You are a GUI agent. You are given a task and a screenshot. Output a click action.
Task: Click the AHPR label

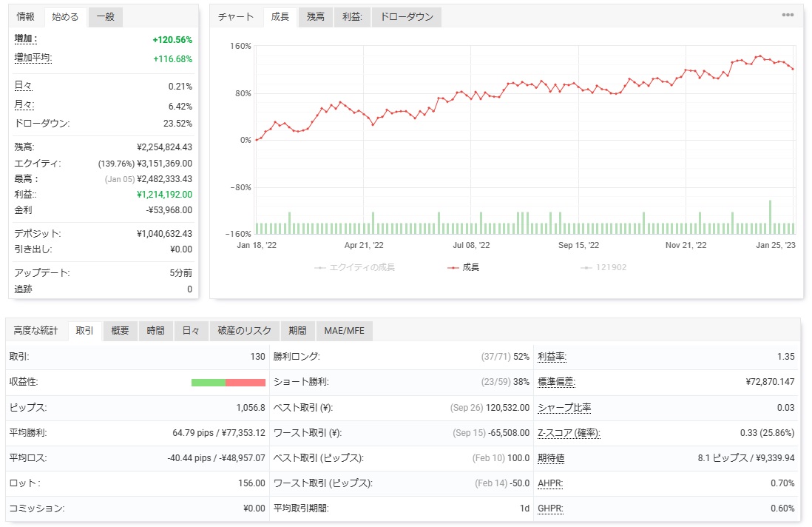coord(550,483)
